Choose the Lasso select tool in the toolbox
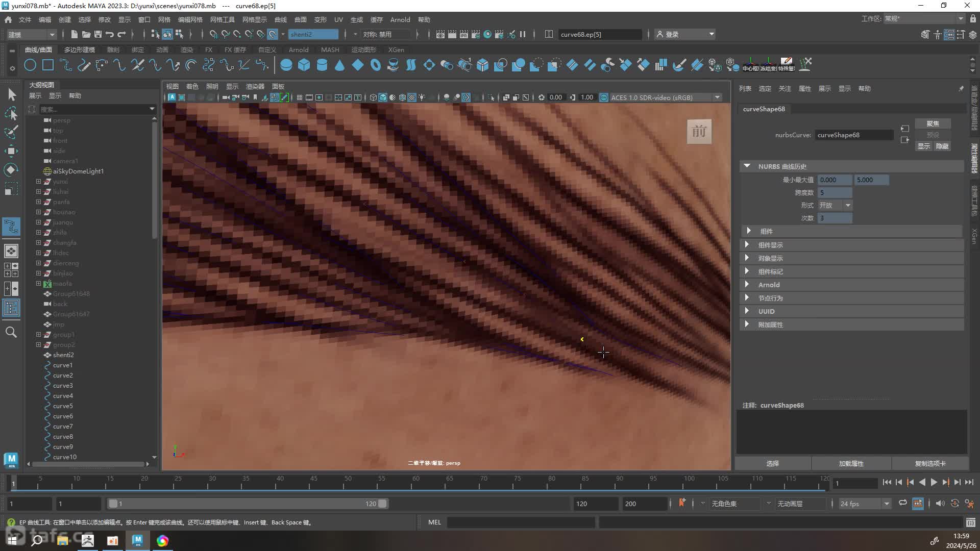Image resolution: width=980 pixels, height=551 pixels. click(x=11, y=113)
